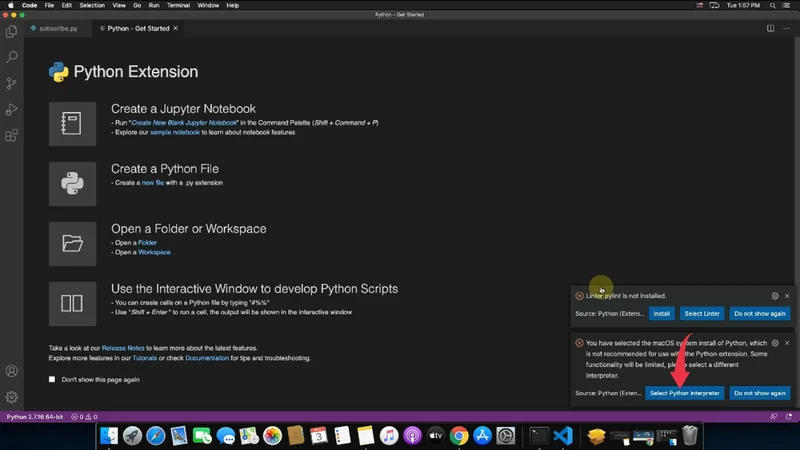This screenshot has width=800, height=450.
Task: Open the Search view in activity bar
Action: coord(12,58)
